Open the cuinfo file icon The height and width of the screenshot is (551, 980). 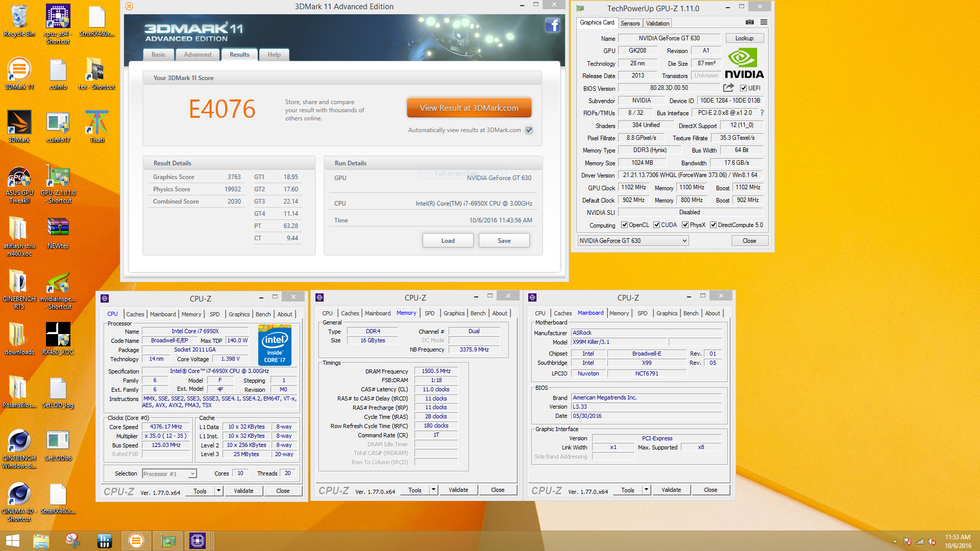58,73
